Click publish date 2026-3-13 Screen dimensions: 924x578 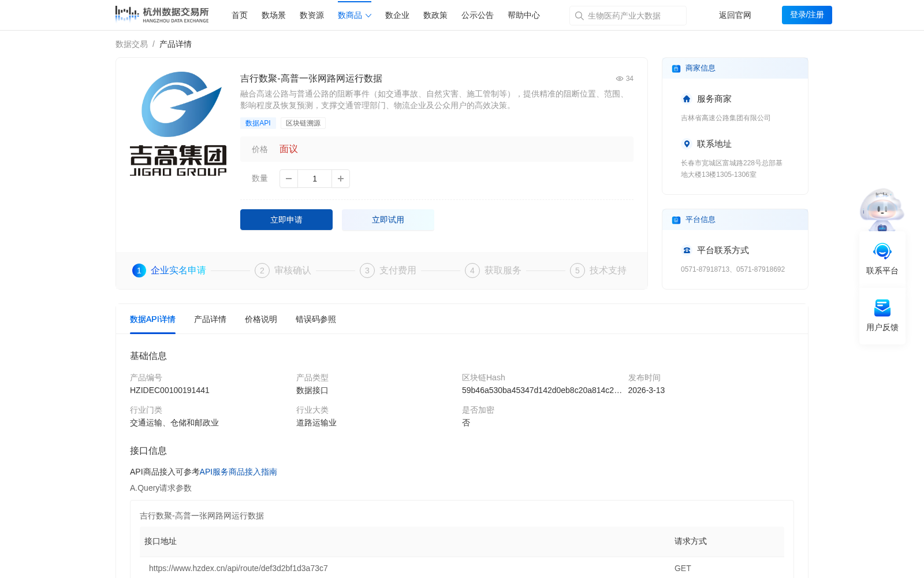pos(646,390)
